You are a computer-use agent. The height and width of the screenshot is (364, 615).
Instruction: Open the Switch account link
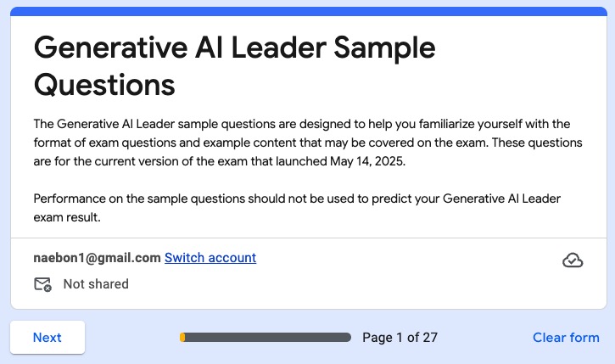click(210, 258)
